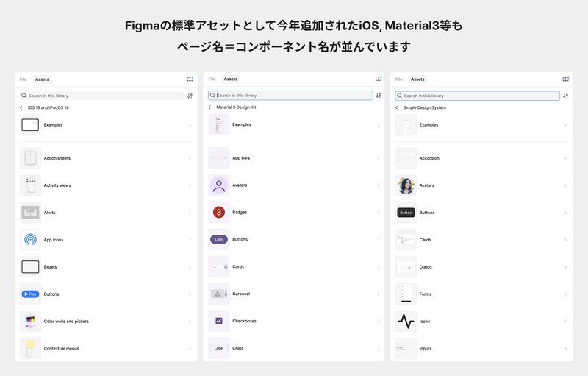Click Simple Design System avatar photo
588x376 pixels.
406,185
